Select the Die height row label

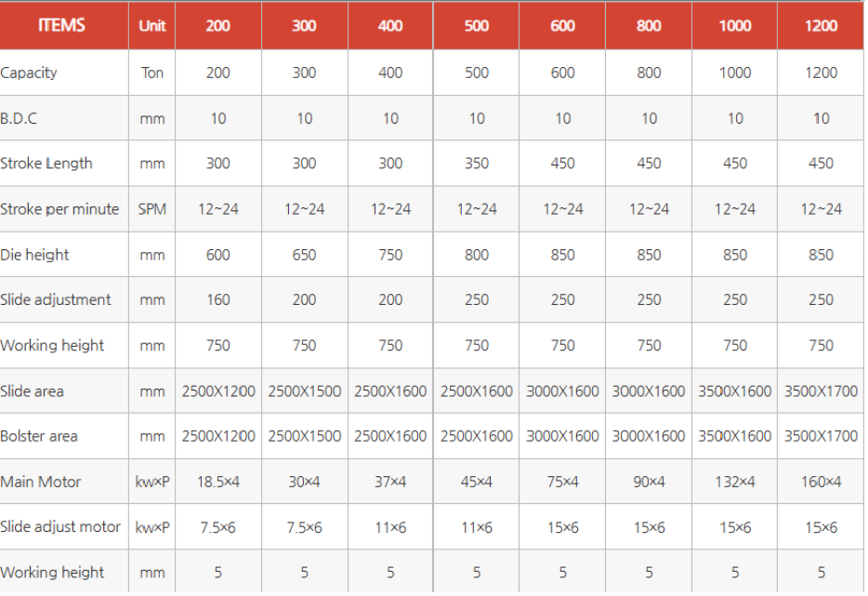34,255
